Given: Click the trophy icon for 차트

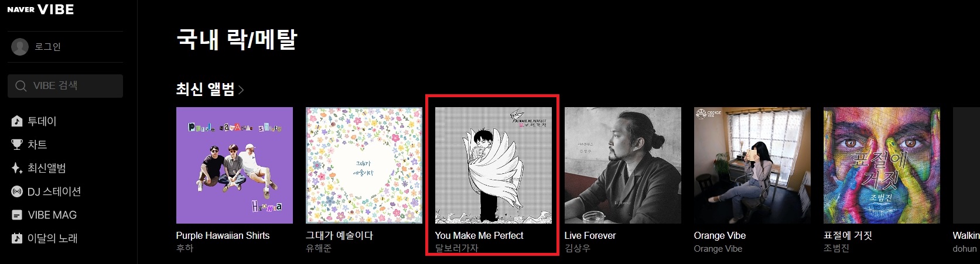Looking at the screenshot, I should [17, 145].
